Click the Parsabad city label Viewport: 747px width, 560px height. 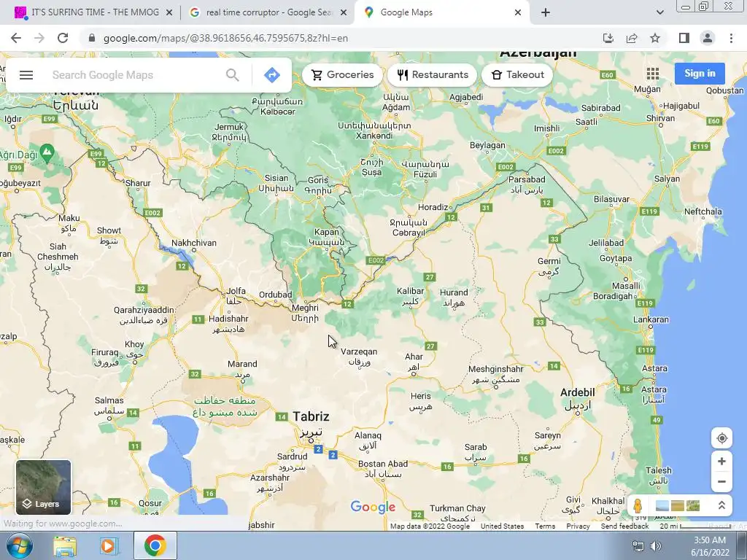coord(527,179)
